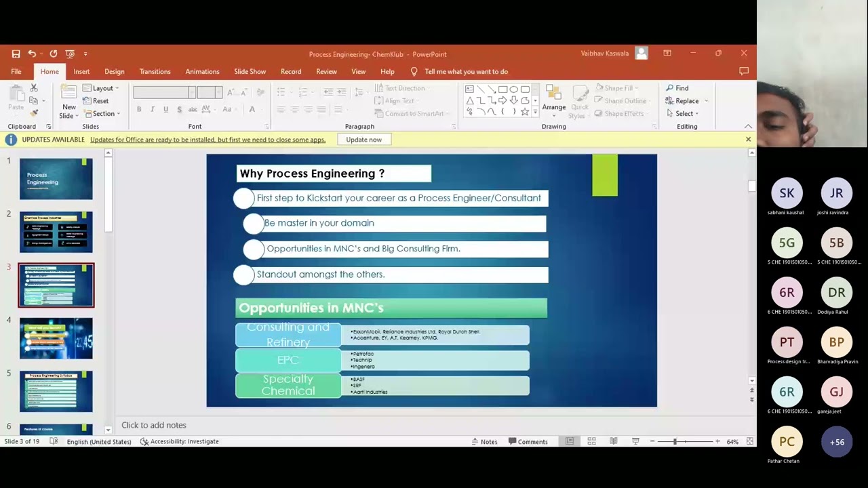The image size is (868, 488).
Task: Dismiss the updates available notification bar
Action: (748, 140)
